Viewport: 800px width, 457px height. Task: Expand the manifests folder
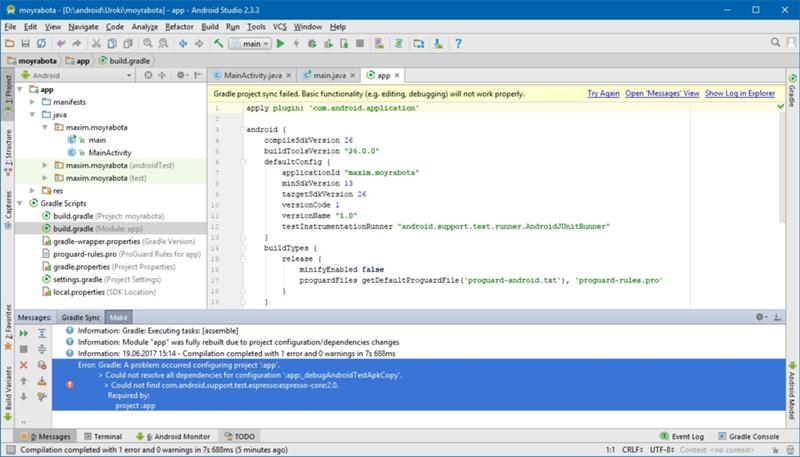(33, 102)
